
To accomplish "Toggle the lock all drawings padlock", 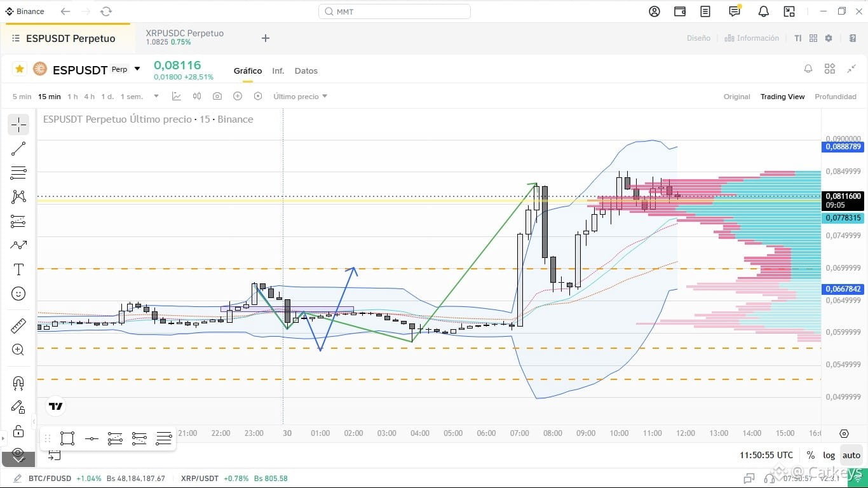I will 18,431.
